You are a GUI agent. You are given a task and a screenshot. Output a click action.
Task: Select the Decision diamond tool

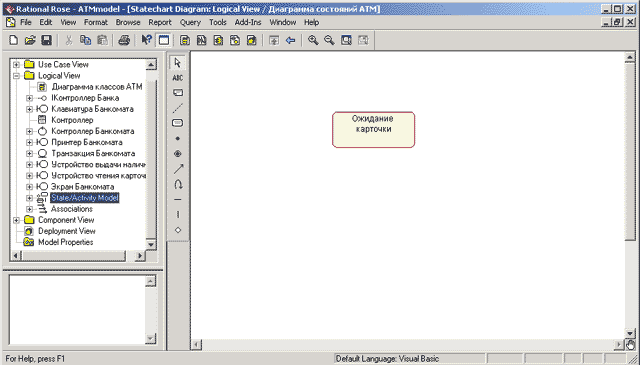178,230
